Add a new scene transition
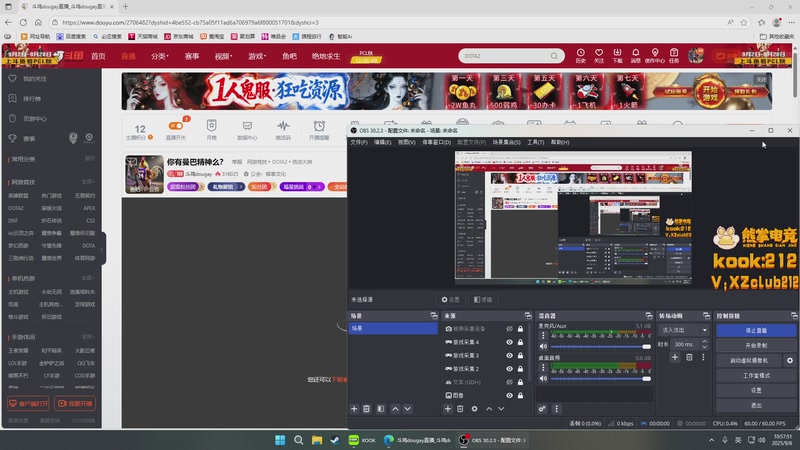This screenshot has width=800, height=450. pos(675,357)
